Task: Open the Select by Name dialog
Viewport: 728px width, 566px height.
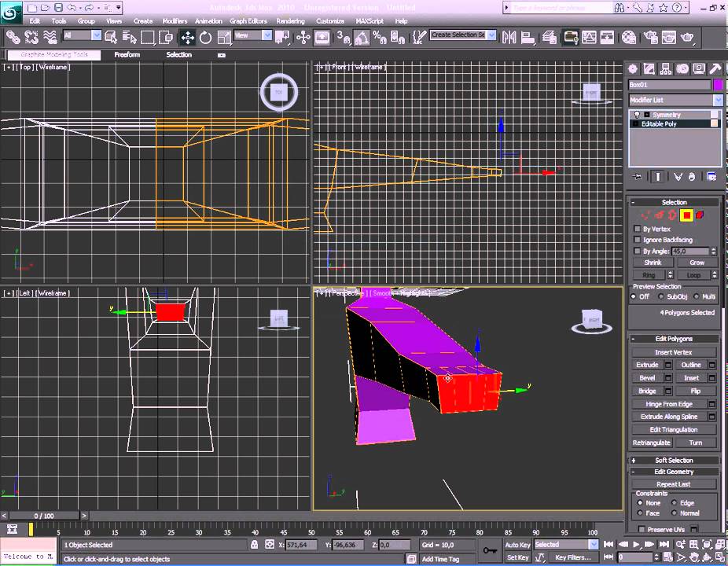Action: (130, 37)
